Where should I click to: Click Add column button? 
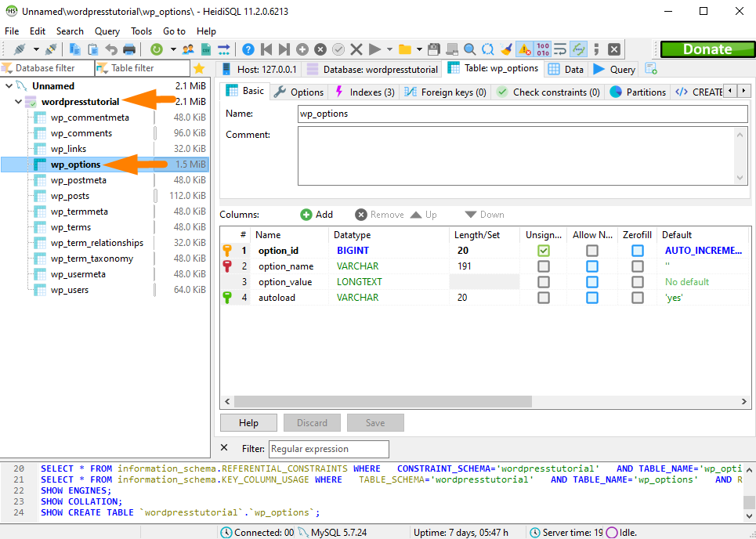click(317, 215)
